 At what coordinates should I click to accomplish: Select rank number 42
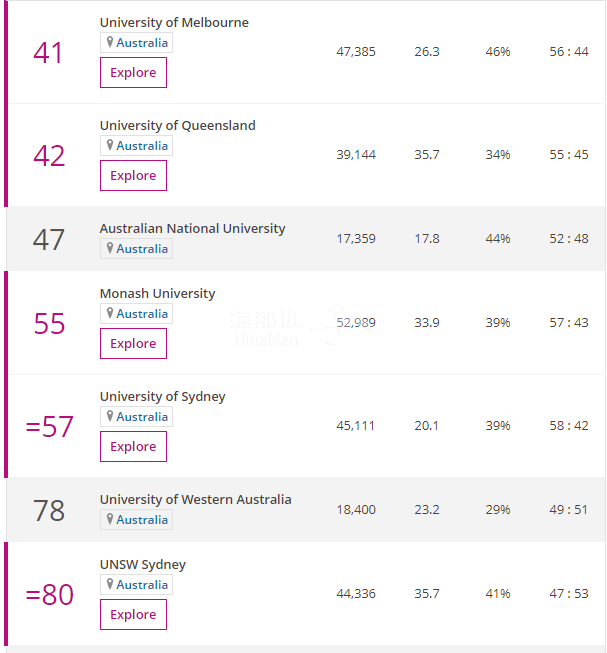coord(49,156)
